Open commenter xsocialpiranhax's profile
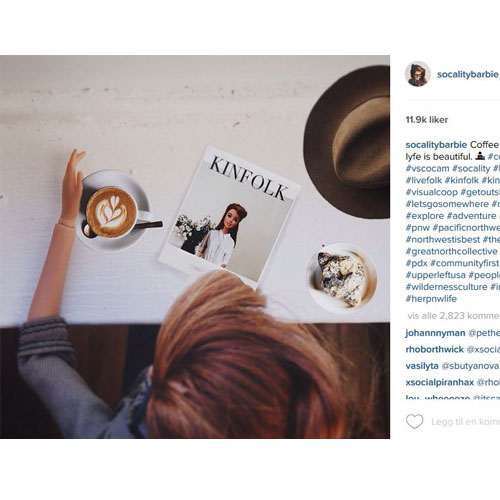The image size is (500, 500). tap(440, 382)
